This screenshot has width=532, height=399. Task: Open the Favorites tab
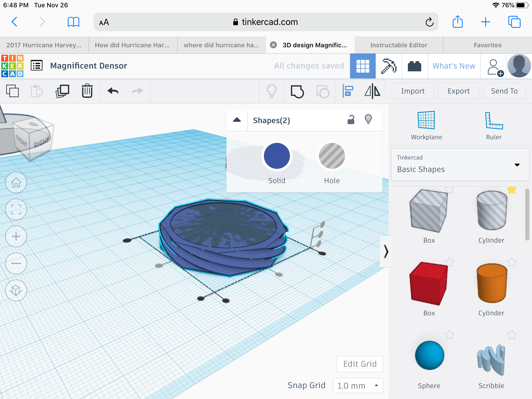pyautogui.click(x=488, y=45)
